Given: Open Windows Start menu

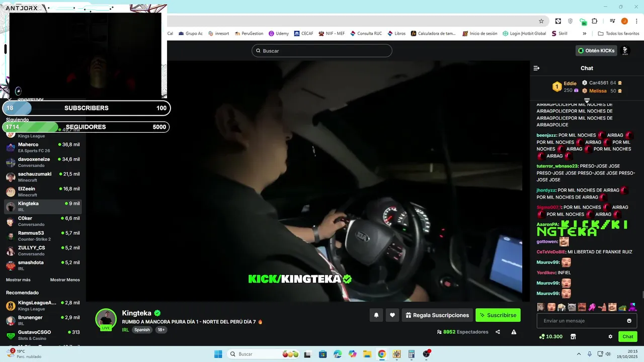Looking at the screenshot, I should [x=218, y=354].
